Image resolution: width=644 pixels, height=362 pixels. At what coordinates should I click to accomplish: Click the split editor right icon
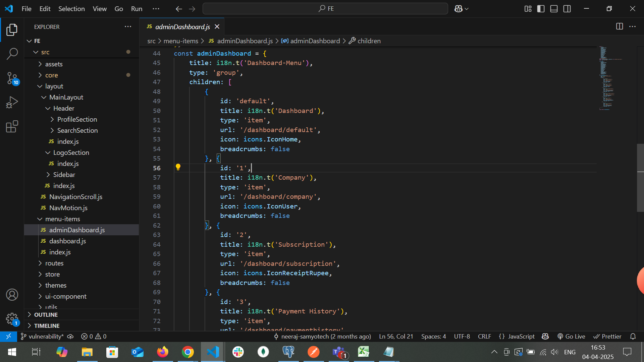pyautogui.click(x=620, y=26)
